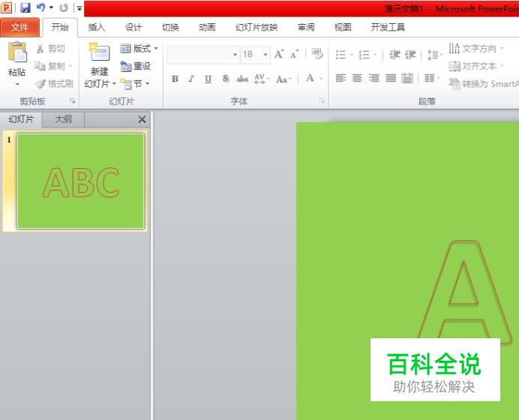The width and height of the screenshot is (519, 420).
Task: Switch to the 开始 ribbon tab
Action: (60, 27)
